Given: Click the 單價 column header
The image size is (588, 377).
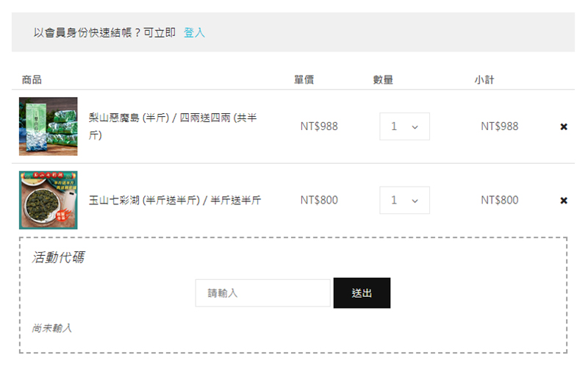Looking at the screenshot, I should 304,79.
